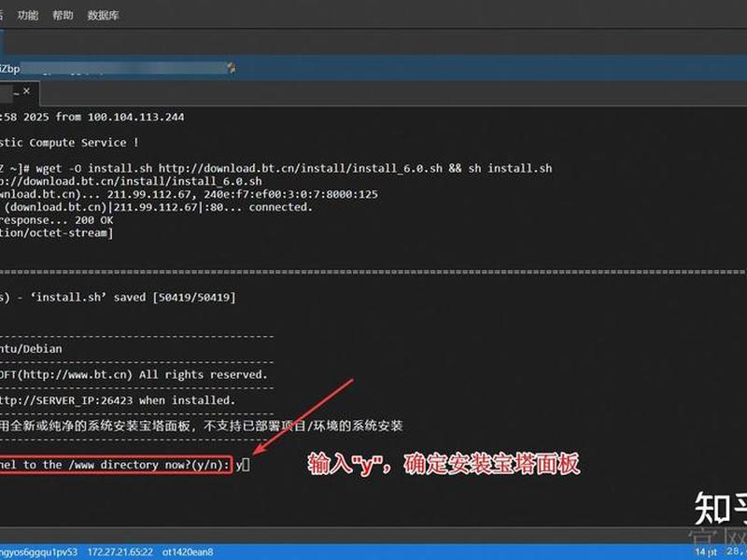The height and width of the screenshot is (560, 747).
Task: Click the lightning icon in the session bar
Action: point(232,68)
